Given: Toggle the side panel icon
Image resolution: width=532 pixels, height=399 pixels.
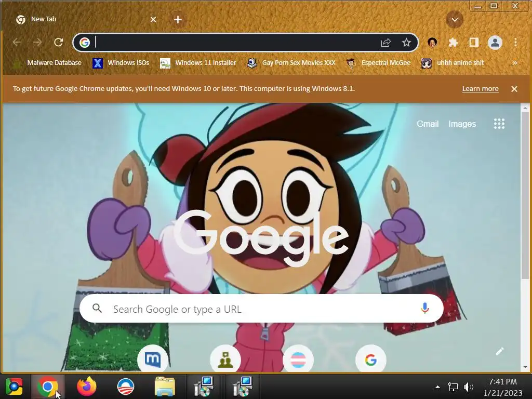Looking at the screenshot, I should (x=474, y=43).
